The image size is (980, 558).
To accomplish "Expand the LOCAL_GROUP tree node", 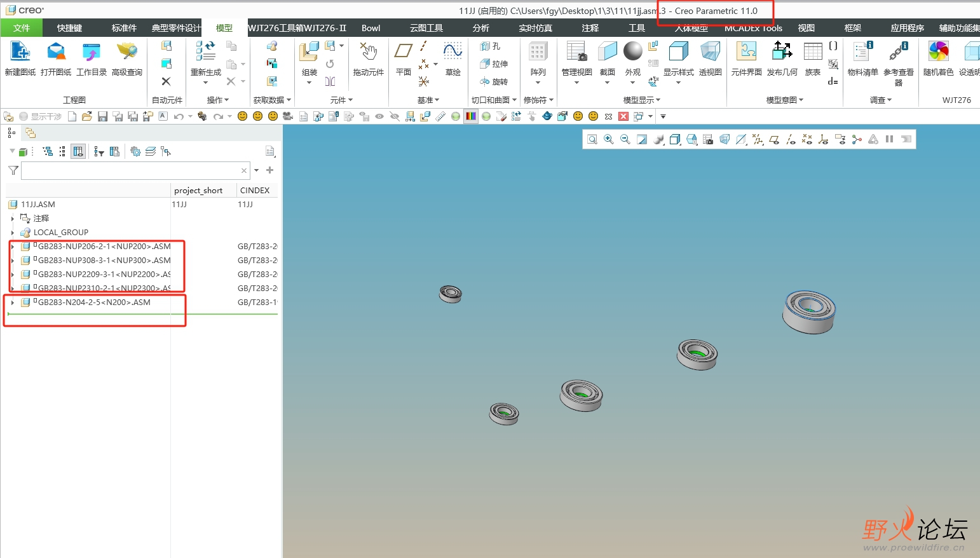I will 12,233.
